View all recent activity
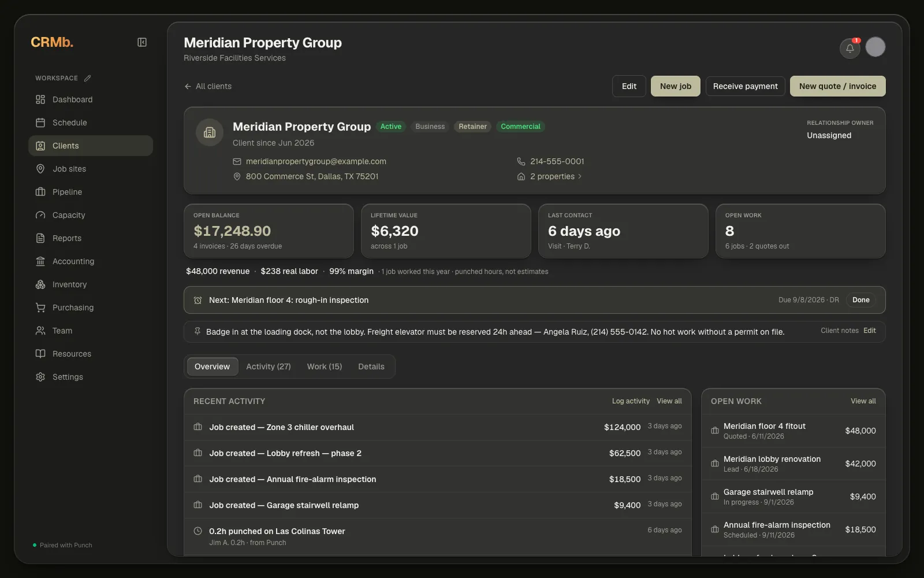Image resolution: width=924 pixels, height=578 pixels. point(669,401)
